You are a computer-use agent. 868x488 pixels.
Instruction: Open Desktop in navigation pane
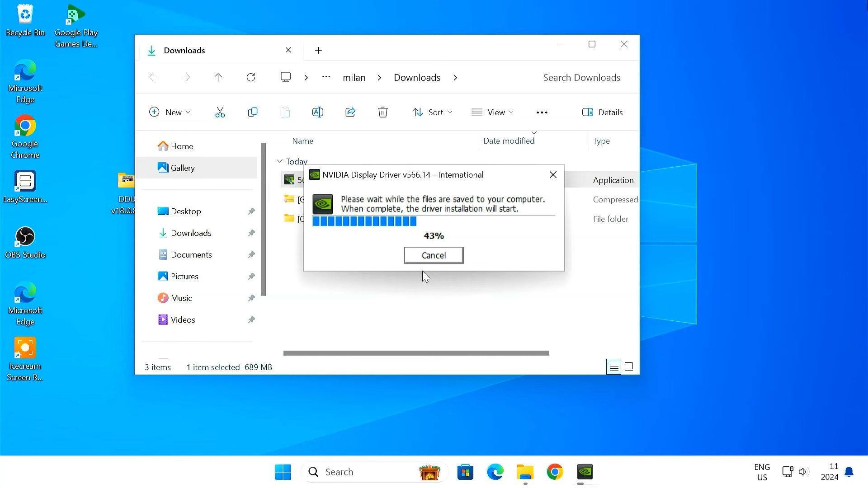[x=197, y=211]
